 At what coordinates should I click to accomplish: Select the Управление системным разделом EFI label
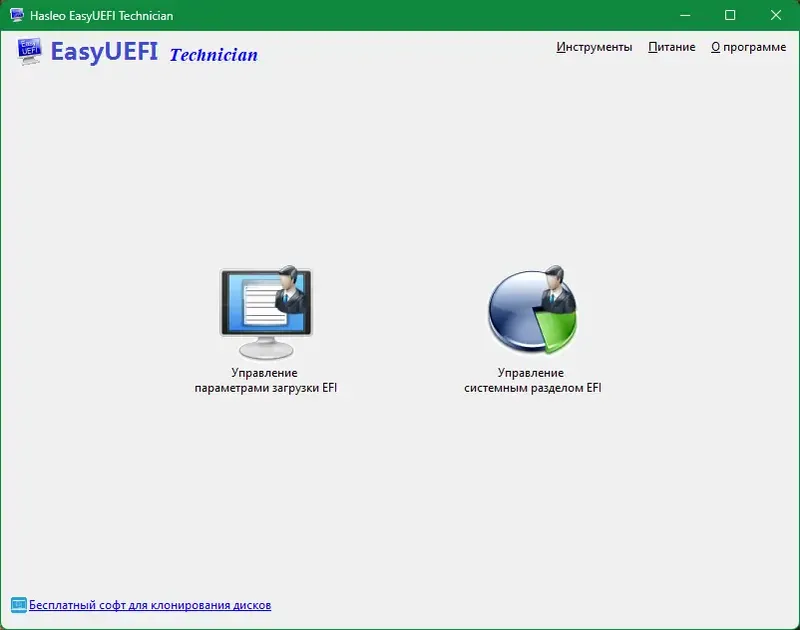pos(534,379)
